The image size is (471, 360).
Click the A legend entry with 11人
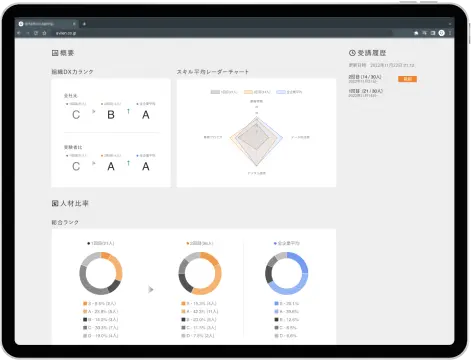click(200, 311)
